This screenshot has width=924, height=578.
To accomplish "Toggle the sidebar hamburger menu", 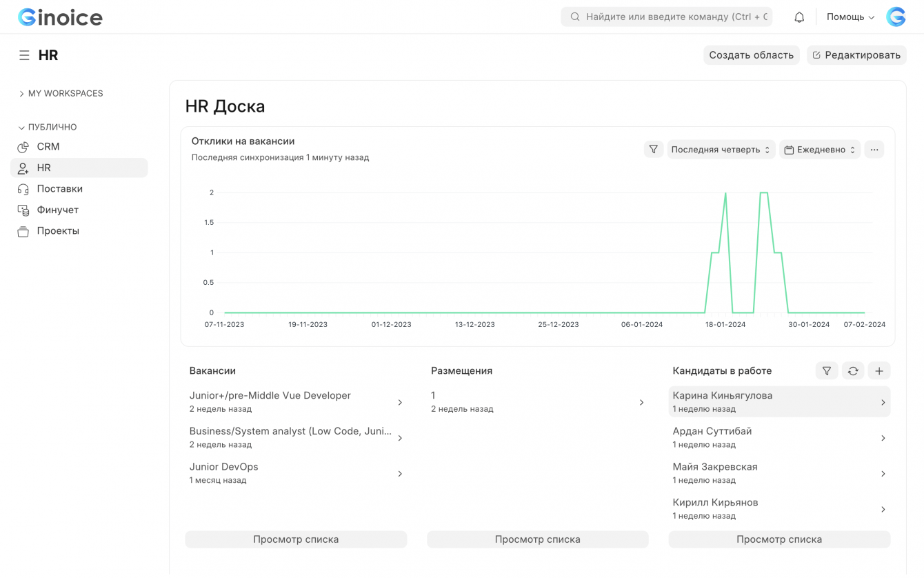I will pos(24,55).
